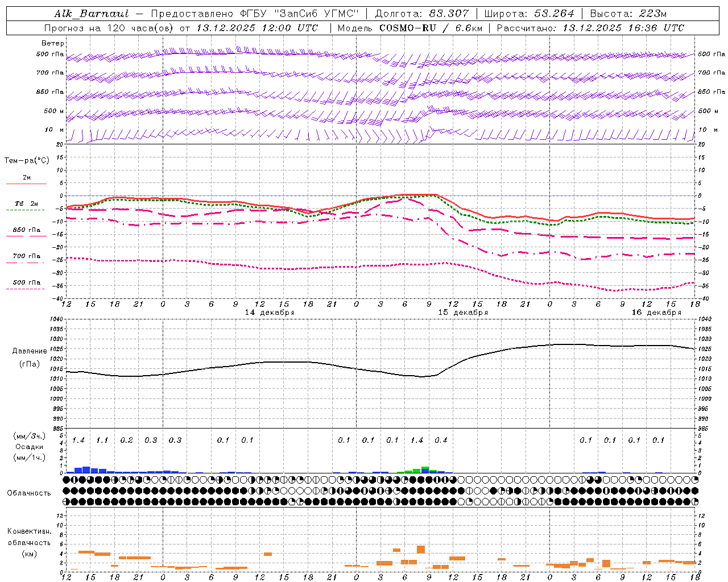Viewport: 728px width, 582px height.
Task: Click the Тем-ра(°C) temperature axis title
Action: (27, 161)
